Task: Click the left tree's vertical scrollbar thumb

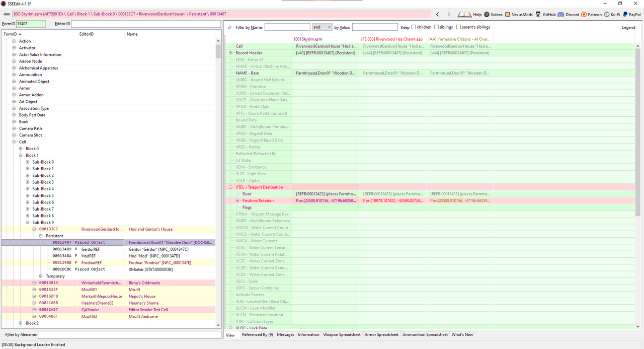Action: point(218,51)
